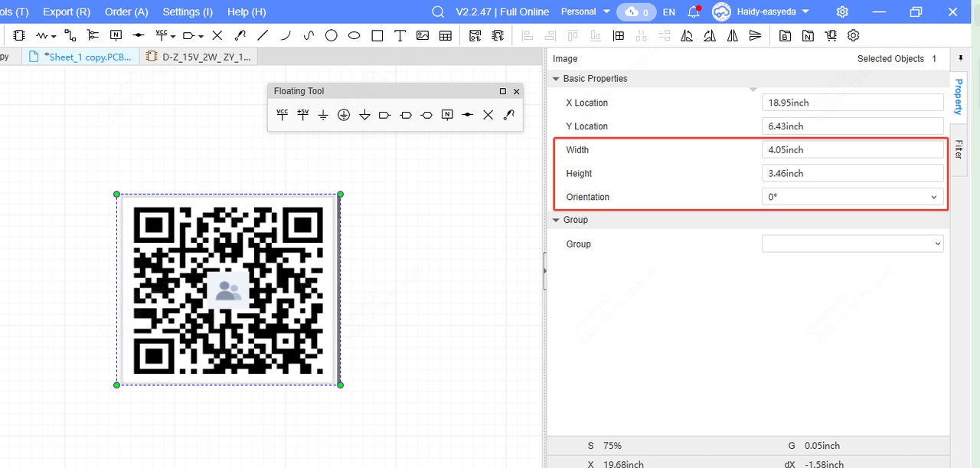Place net label N from Floating Tool
The image size is (980, 468).
447,115
